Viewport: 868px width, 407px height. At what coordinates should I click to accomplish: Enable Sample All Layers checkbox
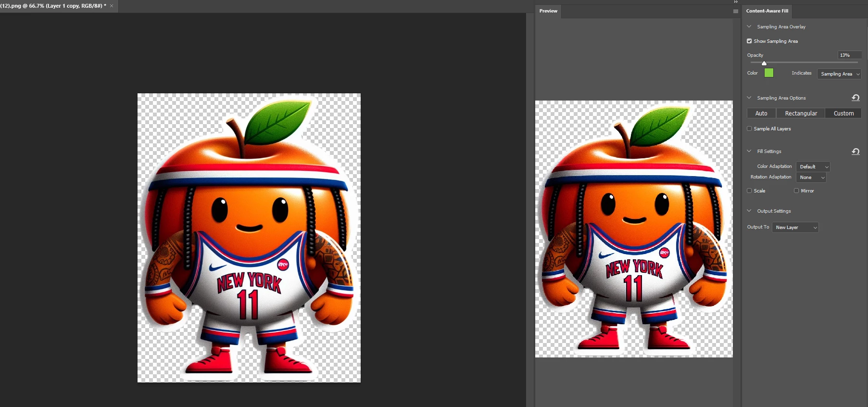point(749,128)
